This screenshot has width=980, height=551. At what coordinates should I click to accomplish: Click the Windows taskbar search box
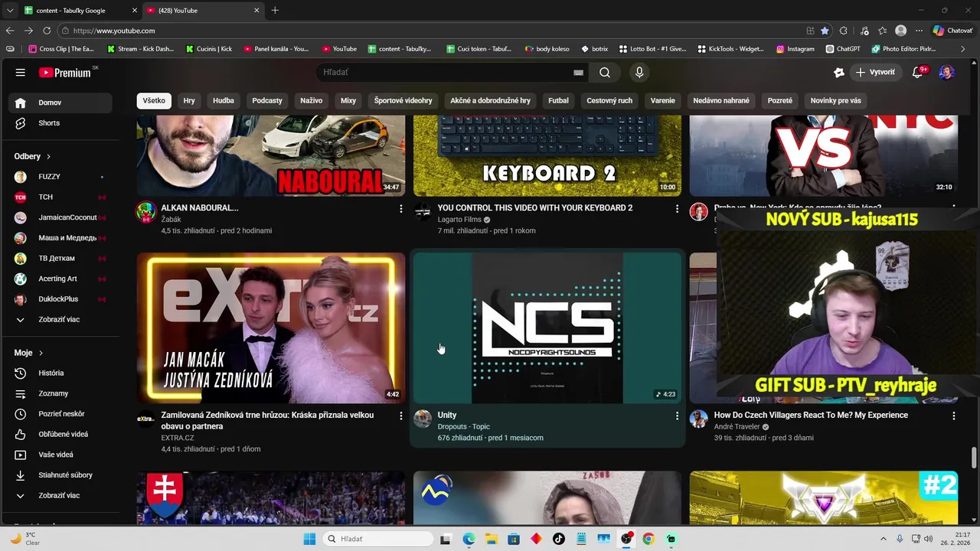(378, 539)
